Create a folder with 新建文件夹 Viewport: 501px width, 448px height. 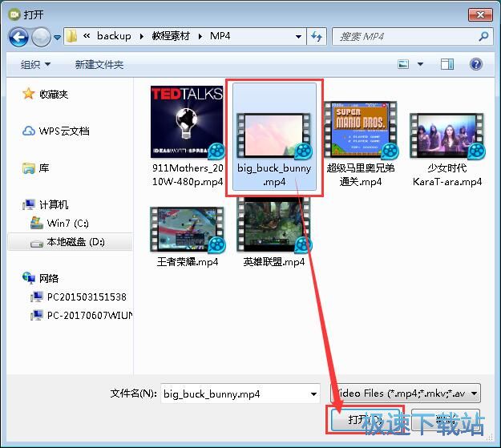[x=99, y=65]
